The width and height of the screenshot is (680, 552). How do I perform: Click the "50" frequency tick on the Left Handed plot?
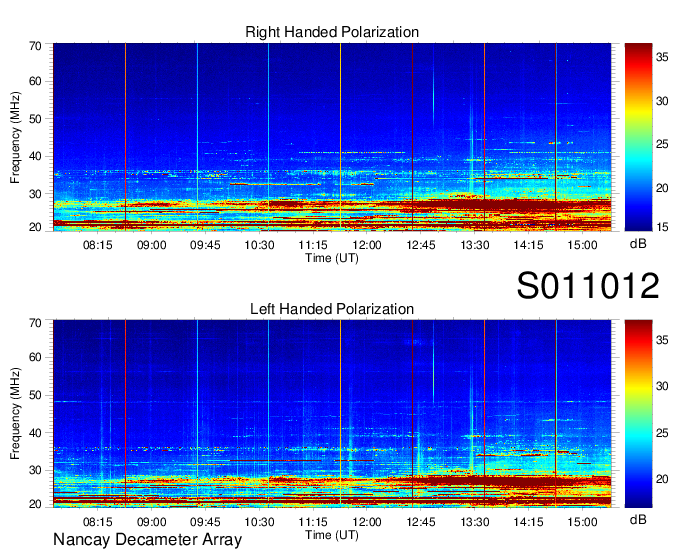(35, 395)
